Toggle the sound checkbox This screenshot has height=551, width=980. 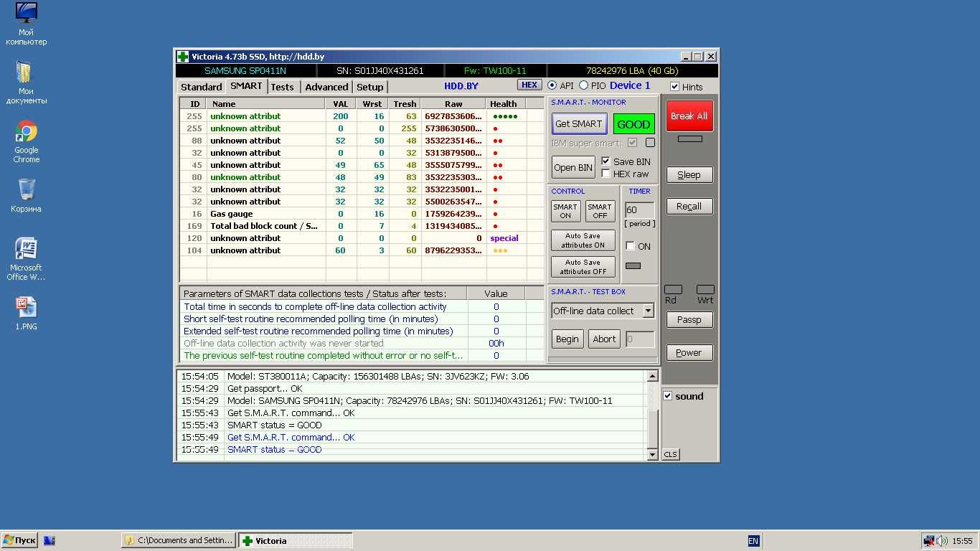pyautogui.click(x=667, y=396)
